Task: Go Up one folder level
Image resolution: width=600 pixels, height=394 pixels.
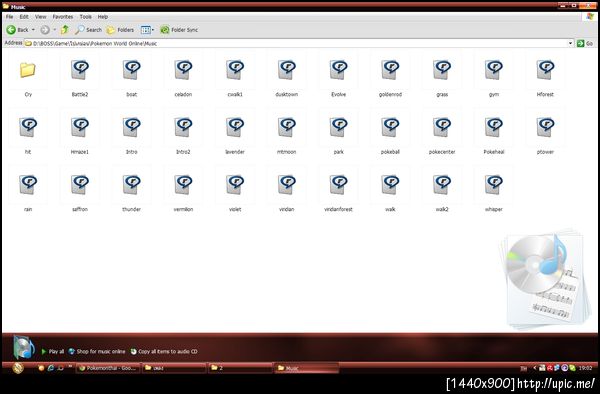Action: click(x=65, y=29)
